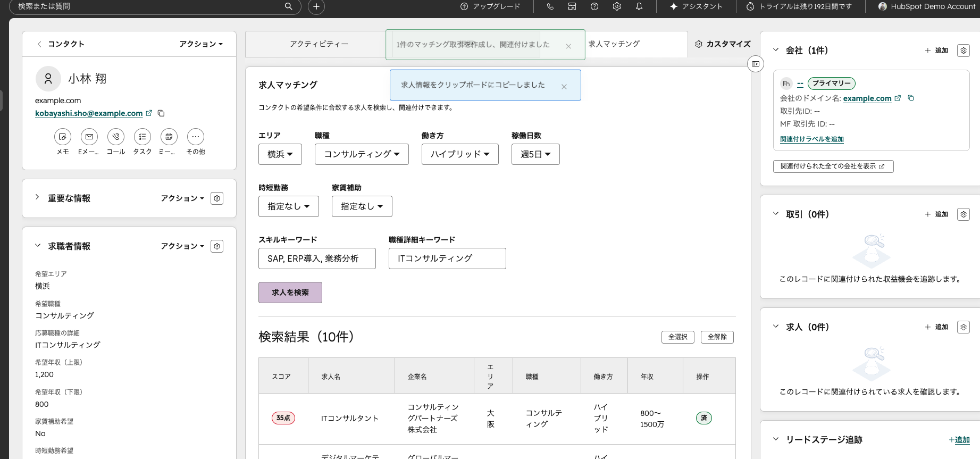Open the エリア dropdown showing 横浜
This screenshot has width=980, height=459.
(x=280, y=154)
